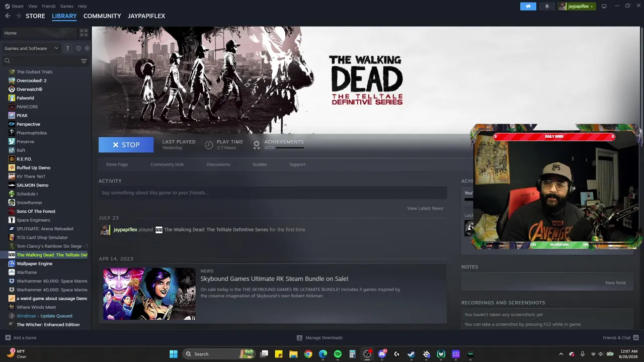Click the achievements progress bar
The height and width of the screenshot is (362, 644).
point(290,148)
